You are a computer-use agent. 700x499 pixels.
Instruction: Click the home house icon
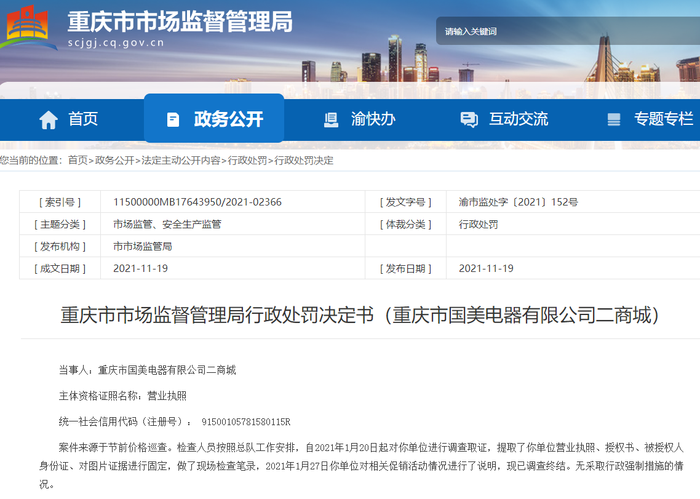click(x=48, y=120)
